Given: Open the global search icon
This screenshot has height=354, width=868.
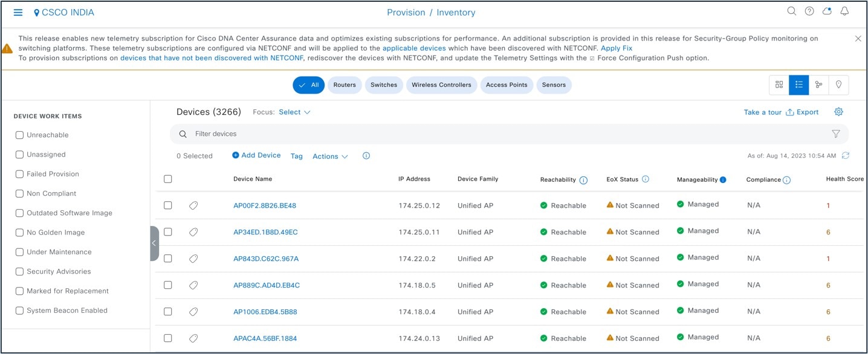Looking at the screenshot, I should tap(791, 11).
